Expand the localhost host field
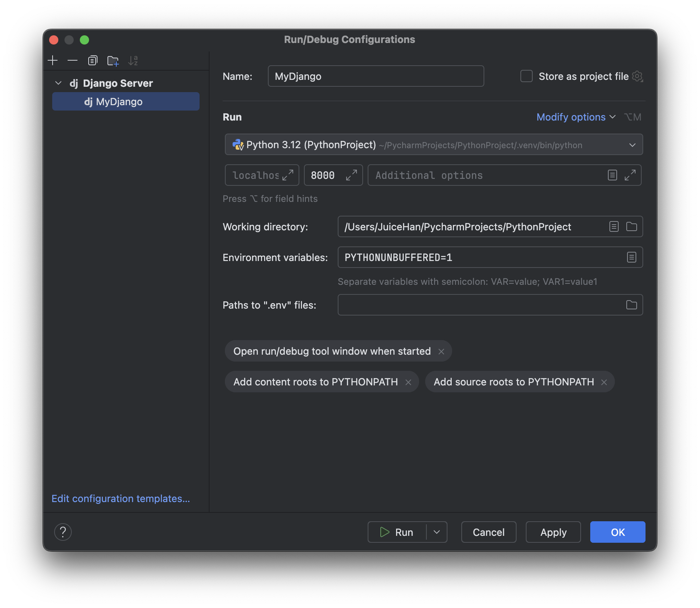 point(288,175)
